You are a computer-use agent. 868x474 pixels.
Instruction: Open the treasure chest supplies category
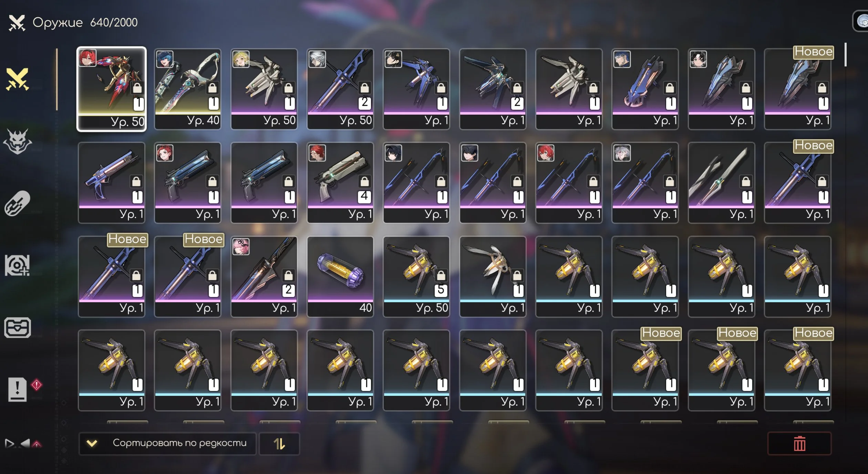pyautogui.click(x=17, y=328)
